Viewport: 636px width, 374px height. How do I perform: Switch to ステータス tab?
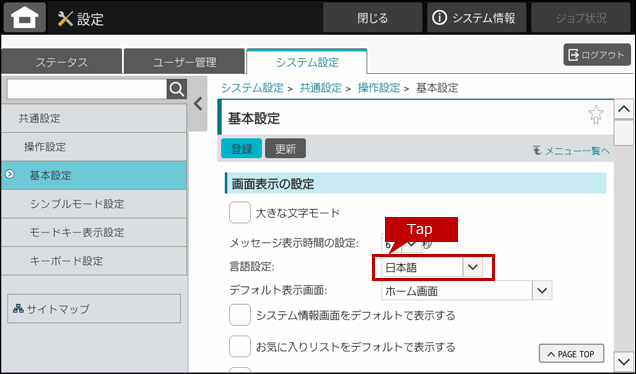point(61,62)
